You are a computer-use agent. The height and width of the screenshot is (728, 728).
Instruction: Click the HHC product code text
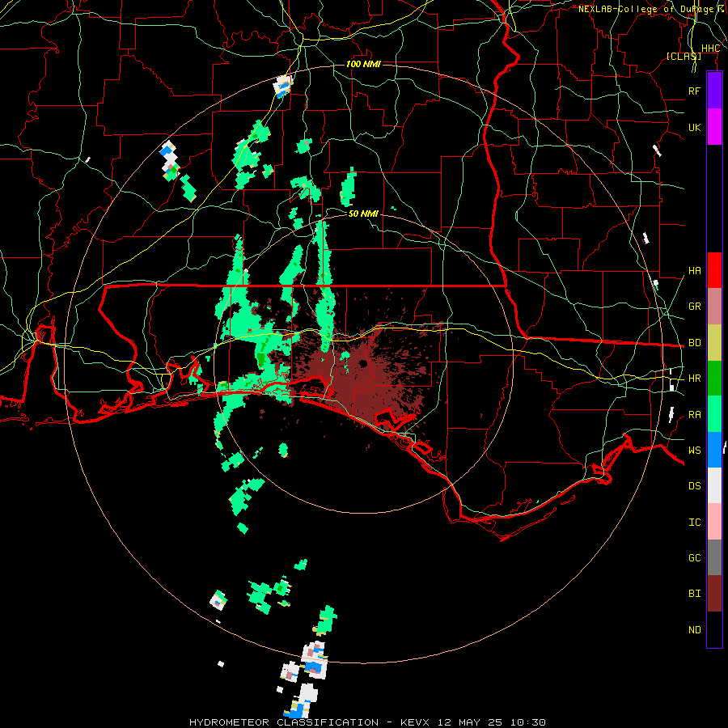pos(710,49)
